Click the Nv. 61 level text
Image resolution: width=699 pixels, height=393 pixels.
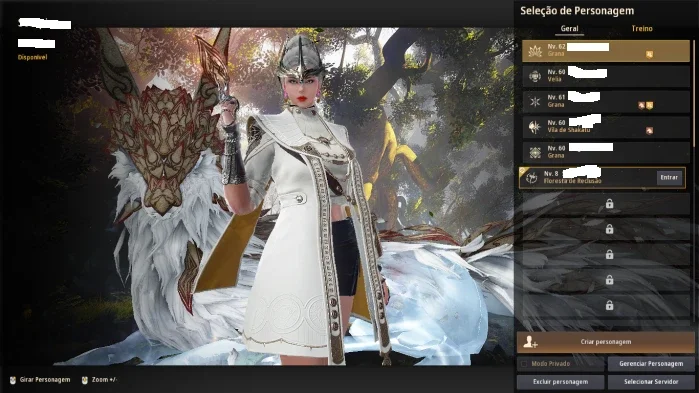[x=556, y=97]
